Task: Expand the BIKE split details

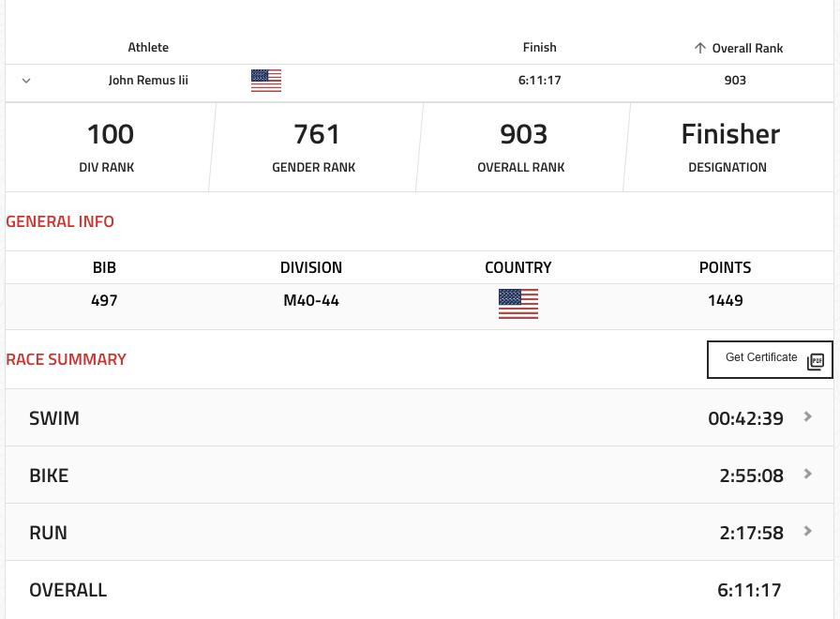Action: pyautogui.click(x=808, y=475)
